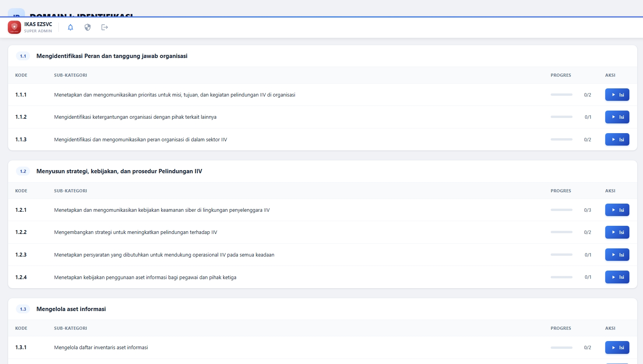The image size is (643, 364).
Task: Click the 0/3 progress text on row 1.2.1
Action: click(x=587, y=210)
